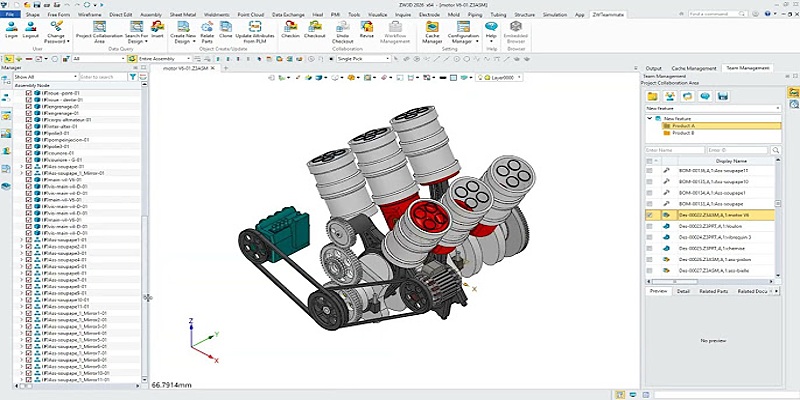Click the funnel filter icon in Manager panel
Viewport: 800px width, 400px height.
coord(133,77)
